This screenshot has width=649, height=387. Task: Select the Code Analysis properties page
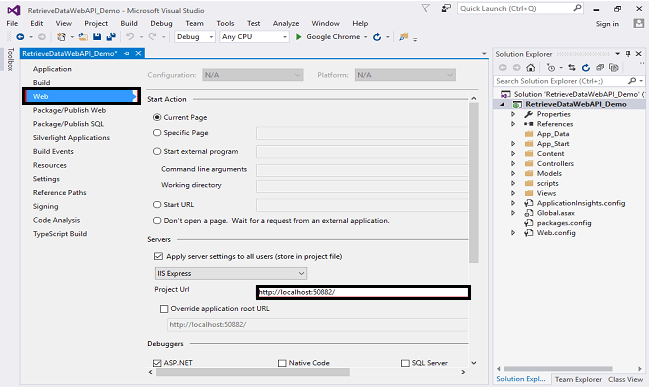point(56,220)
